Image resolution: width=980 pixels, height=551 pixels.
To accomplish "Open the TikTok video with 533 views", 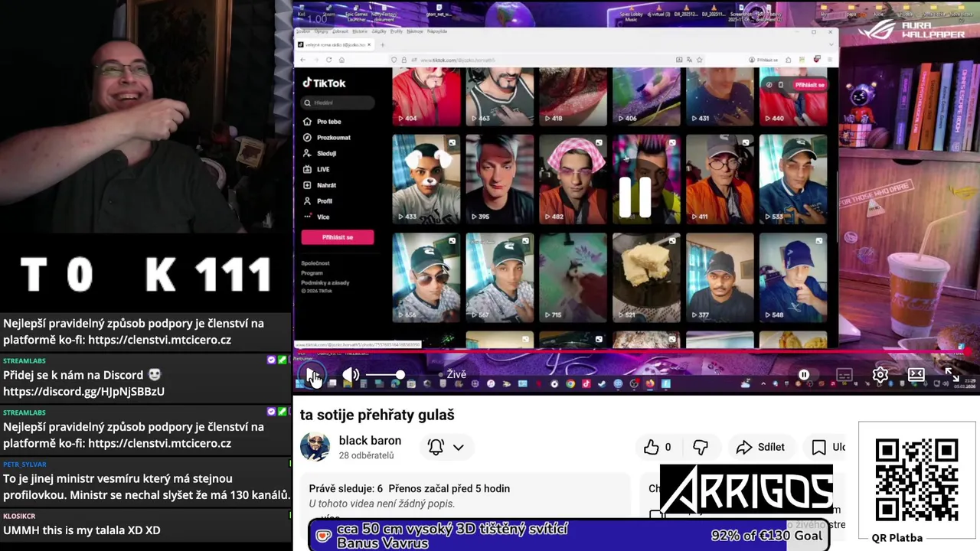I will click(x=793, y=179).
